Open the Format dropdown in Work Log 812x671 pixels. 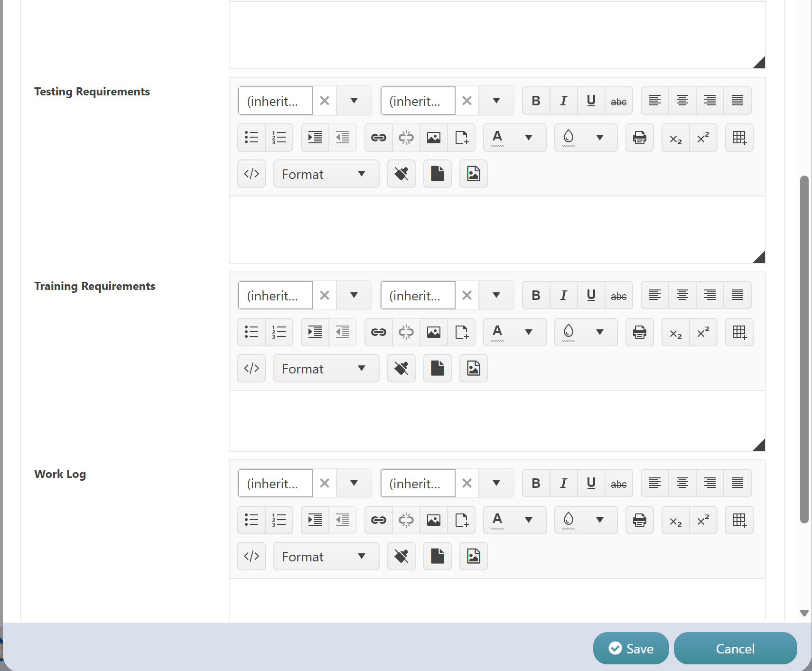coord(326,556)
